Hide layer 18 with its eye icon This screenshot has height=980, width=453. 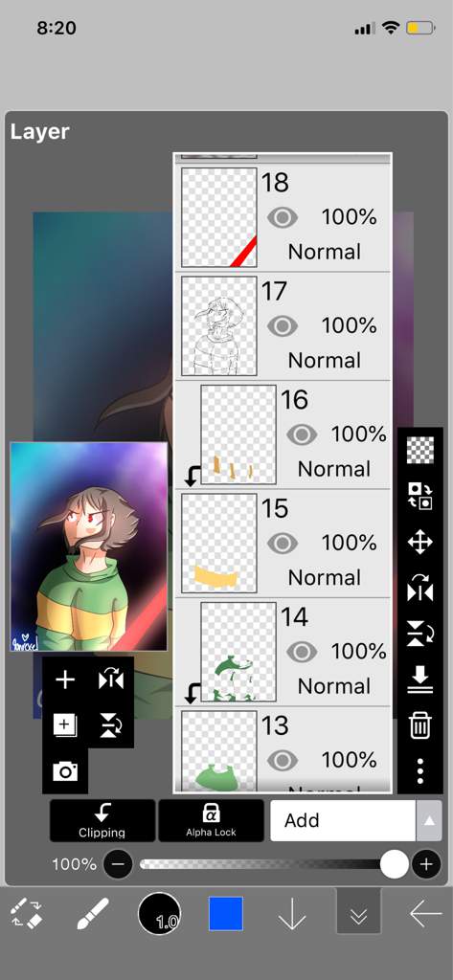(x=283, y=217)
